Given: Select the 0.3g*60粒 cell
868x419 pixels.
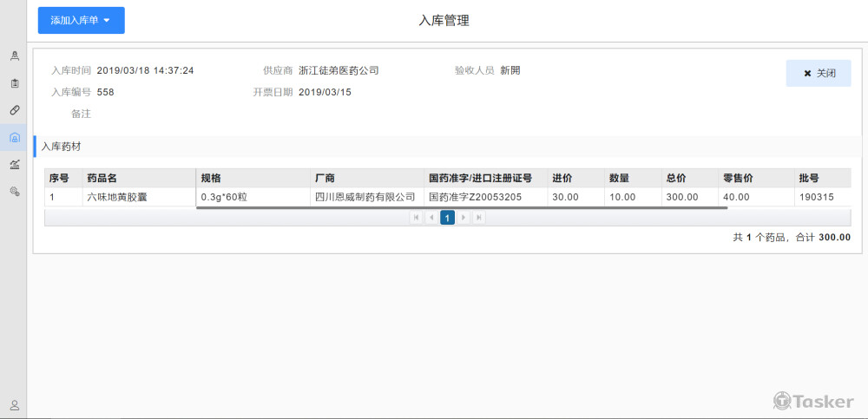Looking at the screenshot, I should pyautogui.click(x=253, y=197).
